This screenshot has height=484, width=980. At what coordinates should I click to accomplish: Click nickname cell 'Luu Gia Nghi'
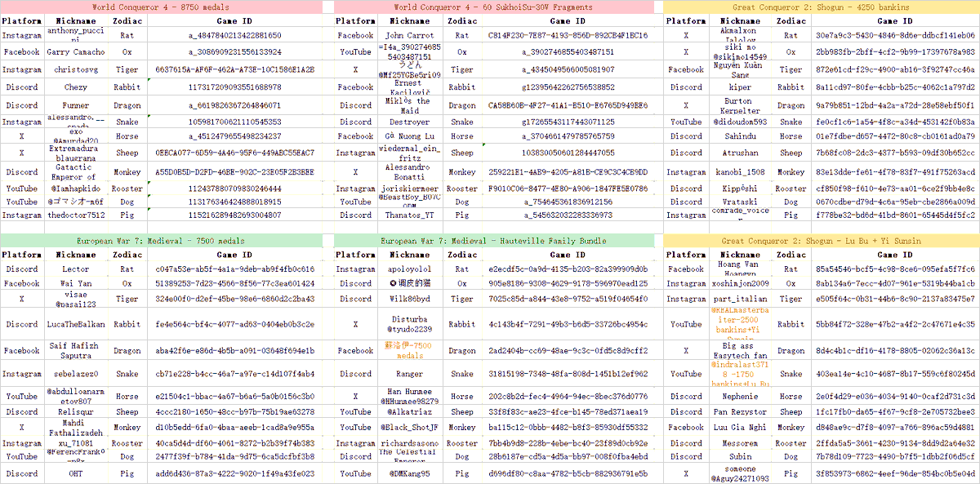740,427
